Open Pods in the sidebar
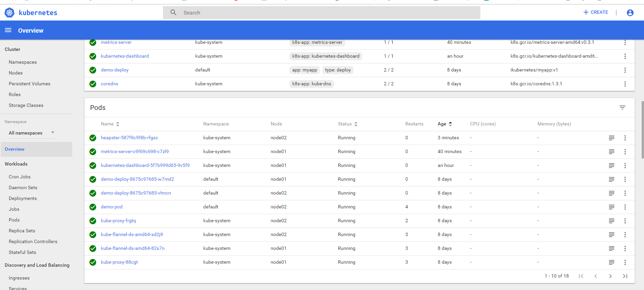Viewport: 644px width, 290px height. pyautogui.click(x=14, y=220)
